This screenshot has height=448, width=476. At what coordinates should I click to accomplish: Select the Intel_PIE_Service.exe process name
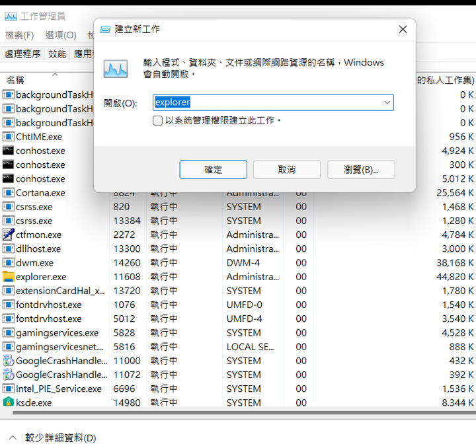tap(59, 389)
